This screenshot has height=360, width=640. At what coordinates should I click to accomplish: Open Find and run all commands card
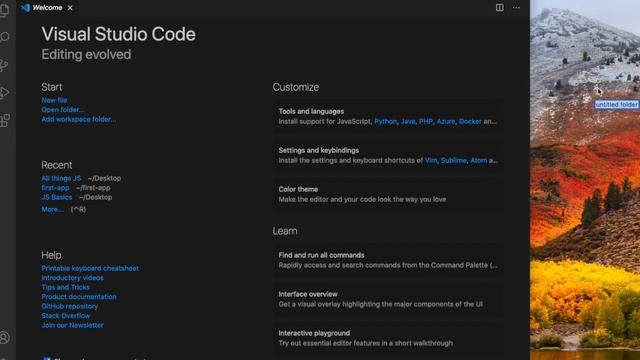pos(388,260)
